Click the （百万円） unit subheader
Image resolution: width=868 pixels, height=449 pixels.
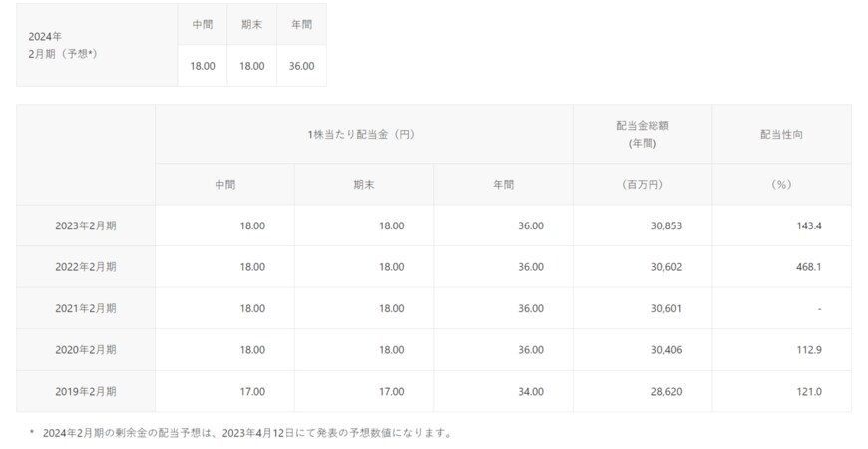642,185
